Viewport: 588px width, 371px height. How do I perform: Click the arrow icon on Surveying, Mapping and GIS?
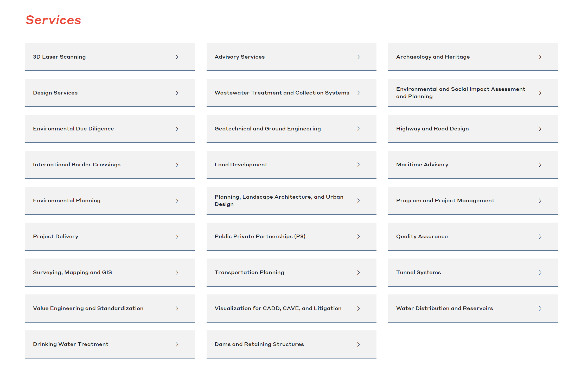point(177,273)
